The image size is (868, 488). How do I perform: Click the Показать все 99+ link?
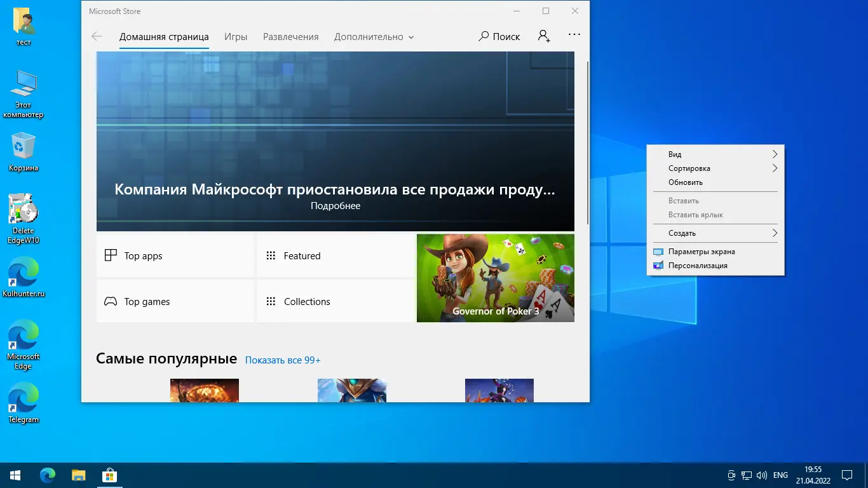(283, 360)
